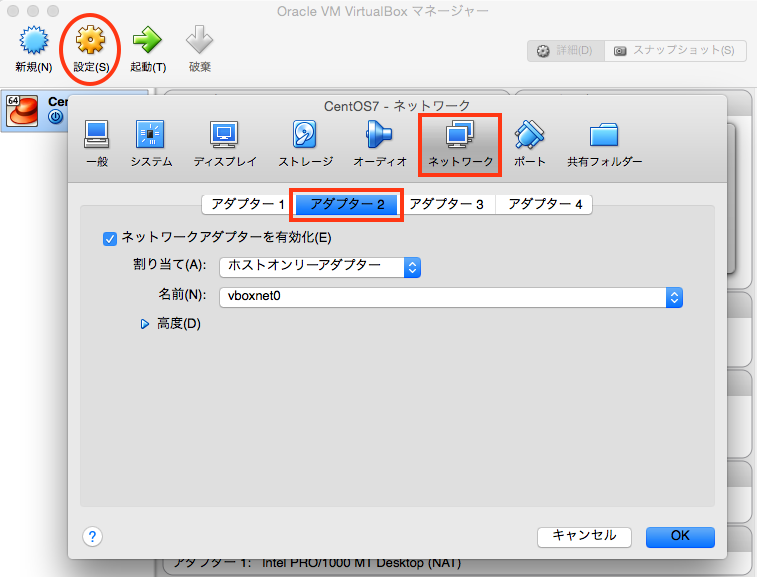Screen dimensions: 757x577
Task: Select the ネットワーク network settings section
Action: click(x=460, y=145)
